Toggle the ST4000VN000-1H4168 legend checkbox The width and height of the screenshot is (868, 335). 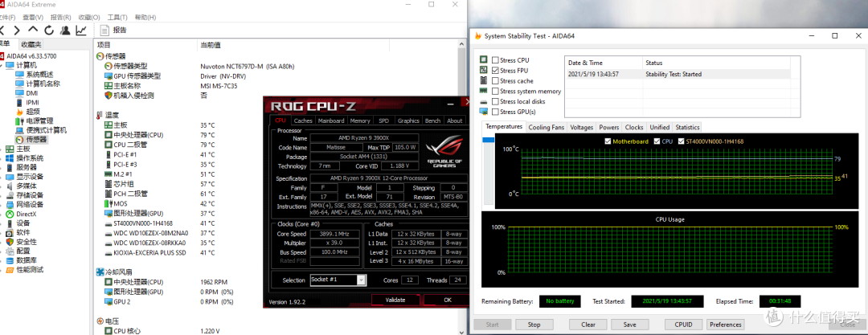click(x=681, y=141)
